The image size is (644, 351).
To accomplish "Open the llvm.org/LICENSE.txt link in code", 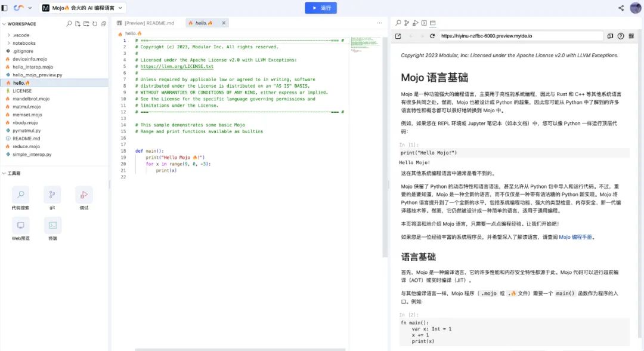I will [177, 66].
